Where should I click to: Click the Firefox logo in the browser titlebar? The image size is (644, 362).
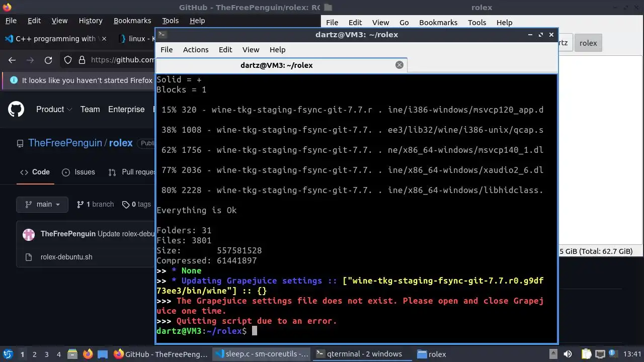point(7,7)
